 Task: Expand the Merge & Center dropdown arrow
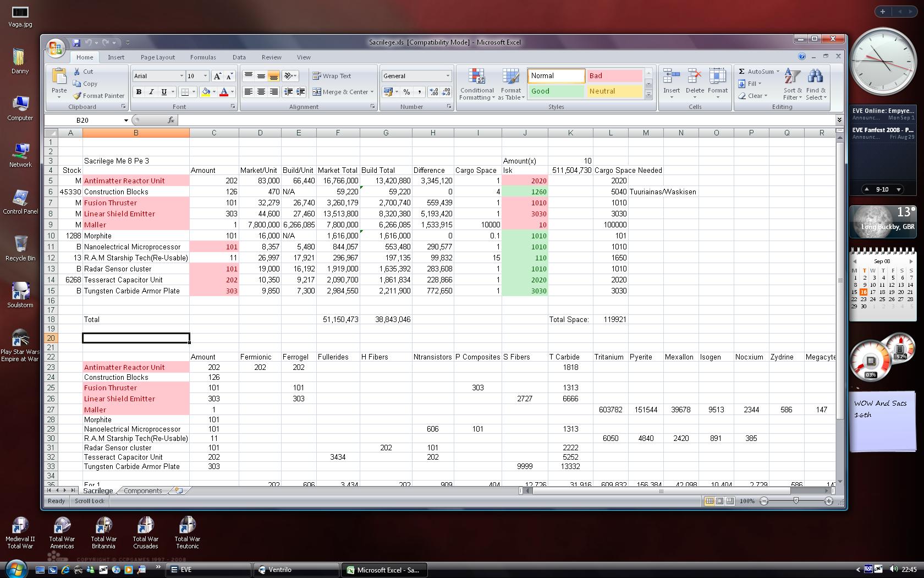(372, 92)
